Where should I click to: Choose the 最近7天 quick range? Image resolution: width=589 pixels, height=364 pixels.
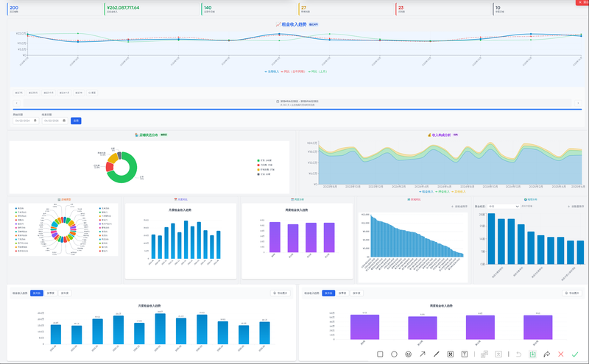[19, 93]
